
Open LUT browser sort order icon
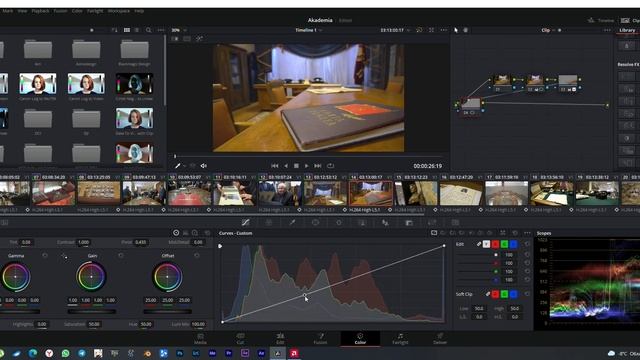tap(114, 30)
